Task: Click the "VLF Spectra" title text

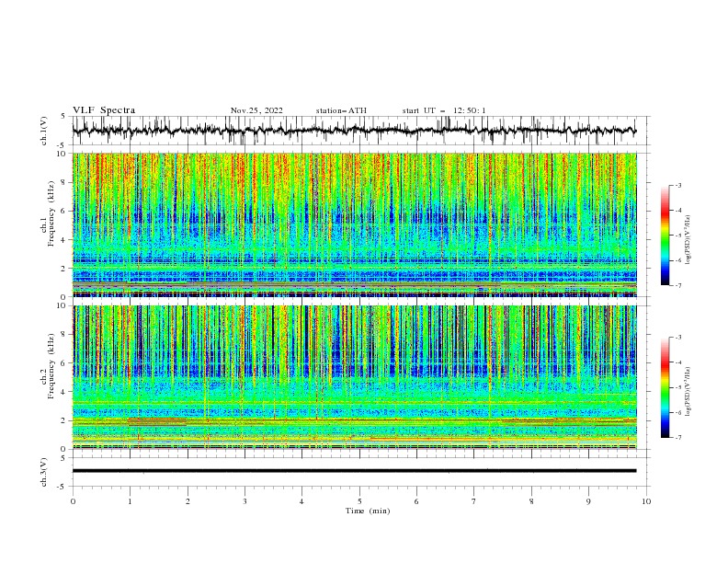Action: click(104, 110)
